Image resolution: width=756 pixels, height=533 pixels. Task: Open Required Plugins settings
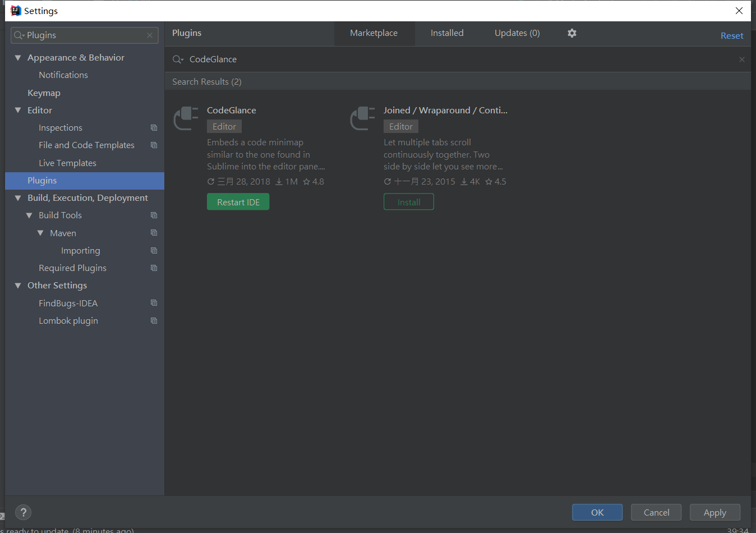click(x=72, y=268)
